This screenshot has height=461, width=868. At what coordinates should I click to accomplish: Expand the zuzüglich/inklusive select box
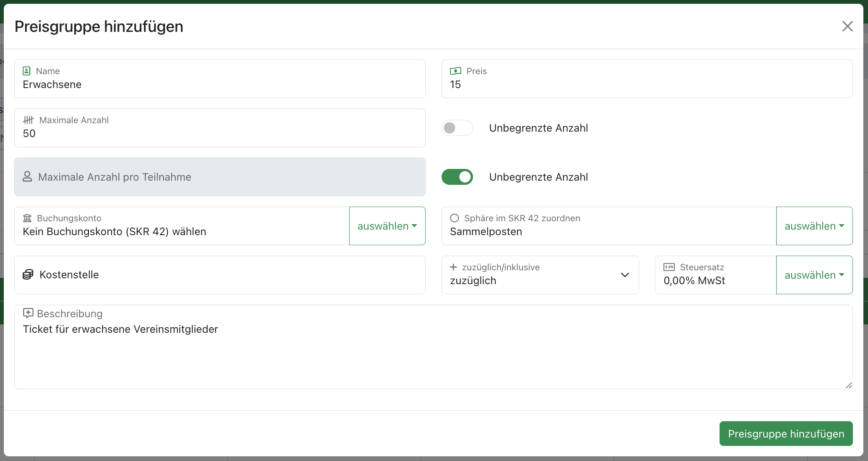click(x=540, y=275)
